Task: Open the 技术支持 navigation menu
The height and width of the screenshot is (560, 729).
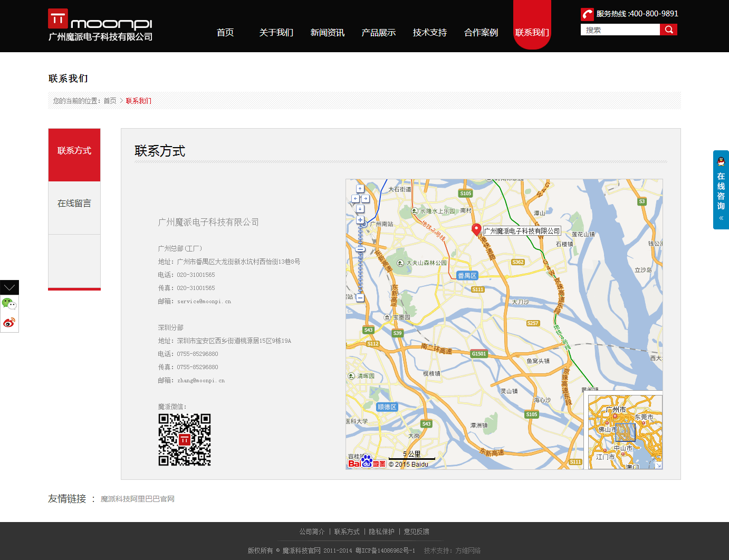Action: click(x=430, y=32)
